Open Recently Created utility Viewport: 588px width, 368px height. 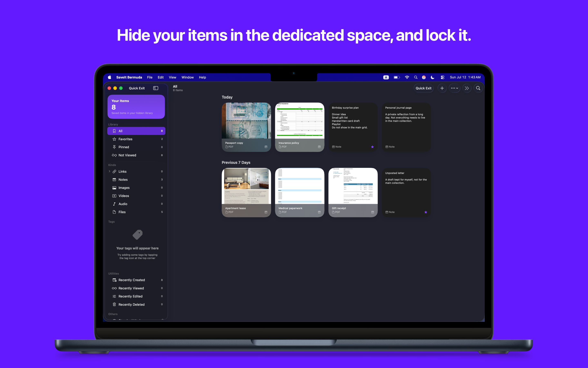tap(136, 280)
